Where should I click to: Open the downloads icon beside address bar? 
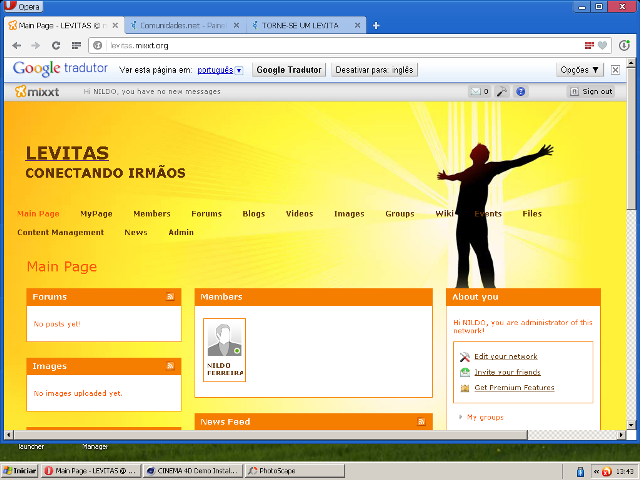[x=624, y=45]
